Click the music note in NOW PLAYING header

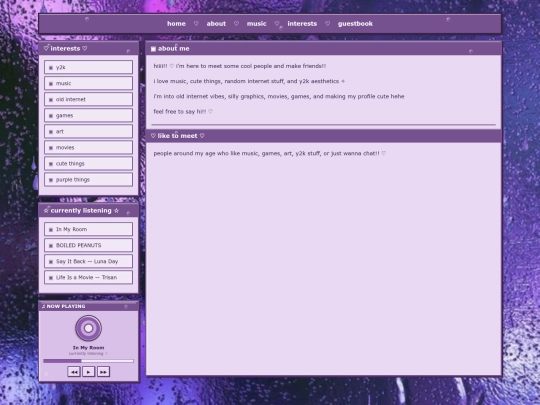tap(43, 306)
